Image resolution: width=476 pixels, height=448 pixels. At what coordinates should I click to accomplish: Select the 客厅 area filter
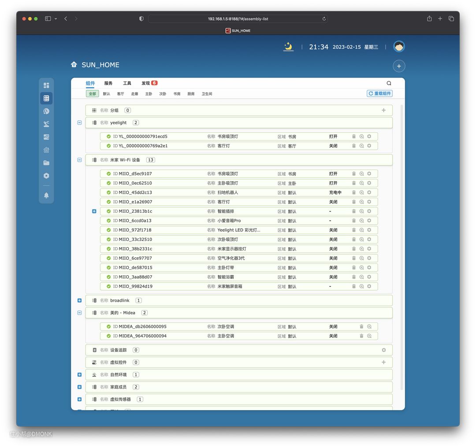(x=120, y=94)
